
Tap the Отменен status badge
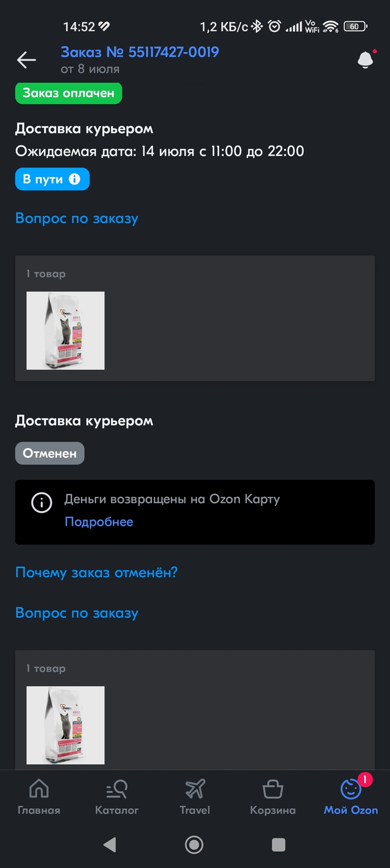[x=50, y=454]
